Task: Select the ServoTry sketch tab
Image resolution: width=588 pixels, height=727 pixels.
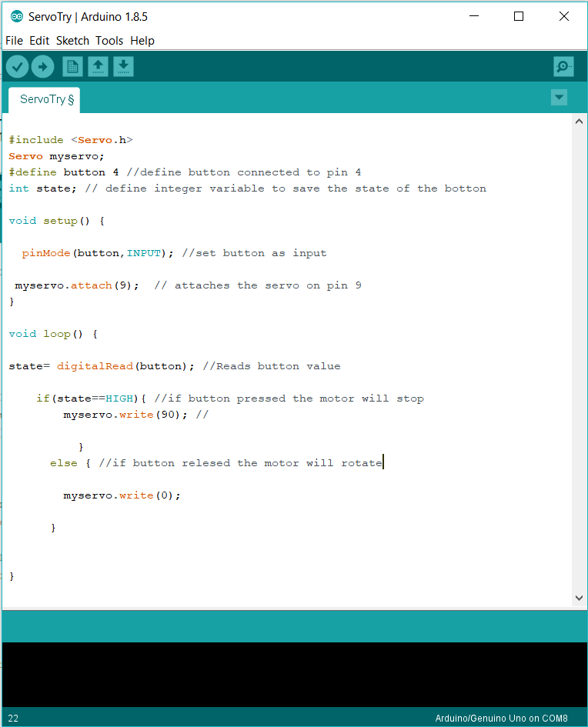Action: pos(45,100)
